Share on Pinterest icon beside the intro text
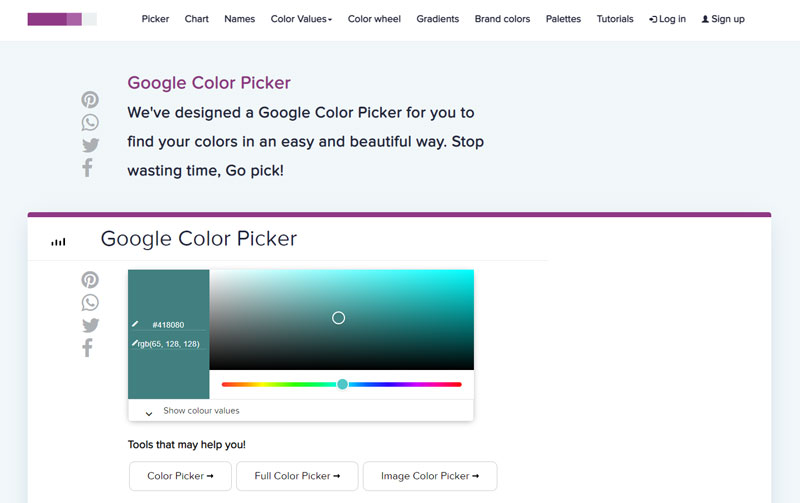Viewport: 800px width, 503px height. 90,99
